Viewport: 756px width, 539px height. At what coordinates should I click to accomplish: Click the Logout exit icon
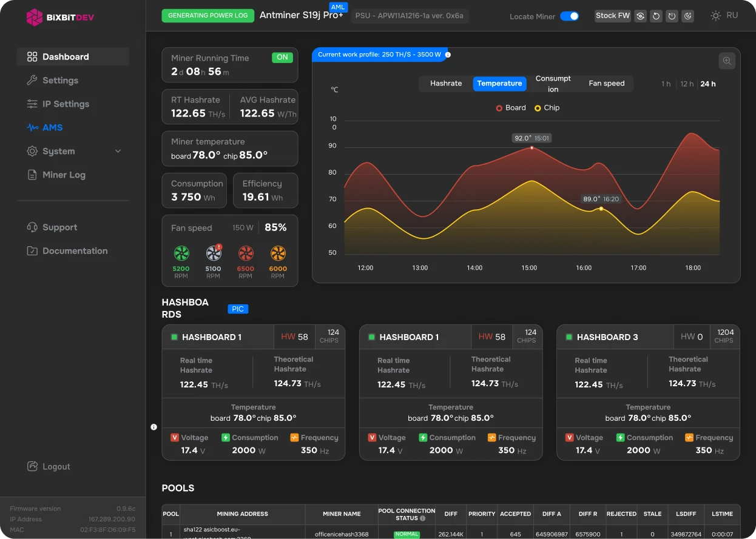pos(32,466)
